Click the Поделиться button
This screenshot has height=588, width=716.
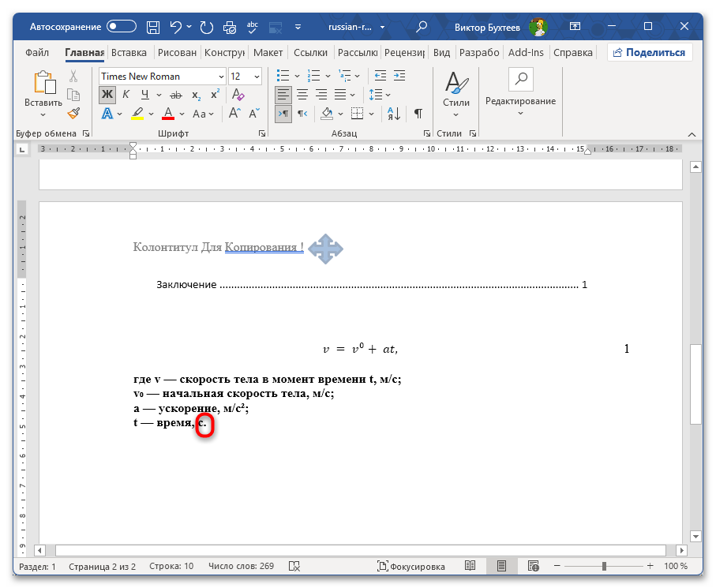pyautogui.click(x=650, y=53)
